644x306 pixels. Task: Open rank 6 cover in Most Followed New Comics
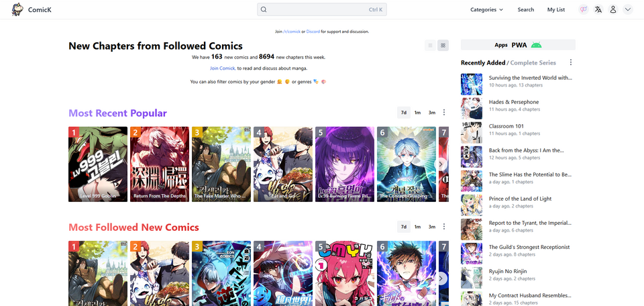[x=407, y=274]
